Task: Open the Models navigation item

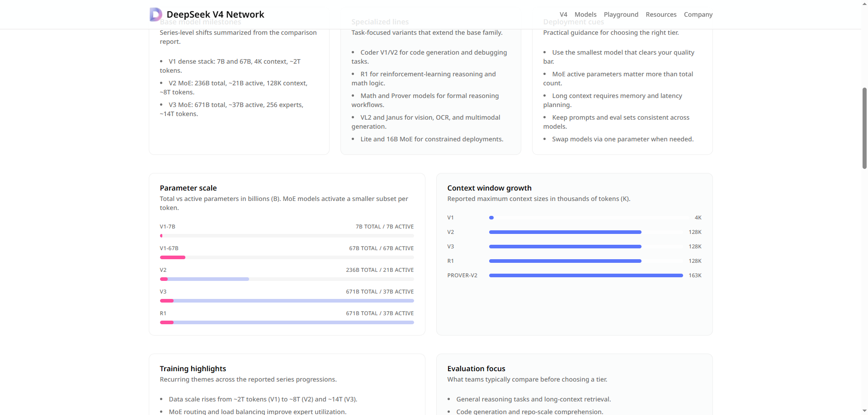Action: pyautogui.click(x=585, y=14)
